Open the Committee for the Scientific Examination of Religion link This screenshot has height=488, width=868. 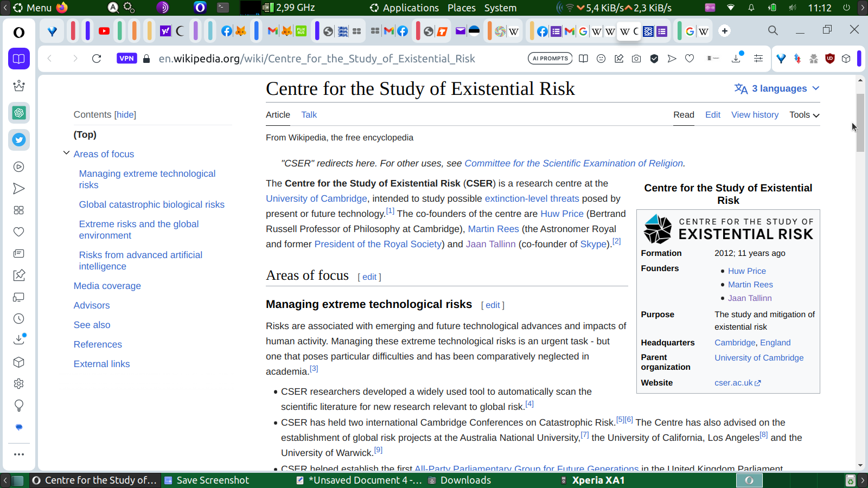click(573, 163)
